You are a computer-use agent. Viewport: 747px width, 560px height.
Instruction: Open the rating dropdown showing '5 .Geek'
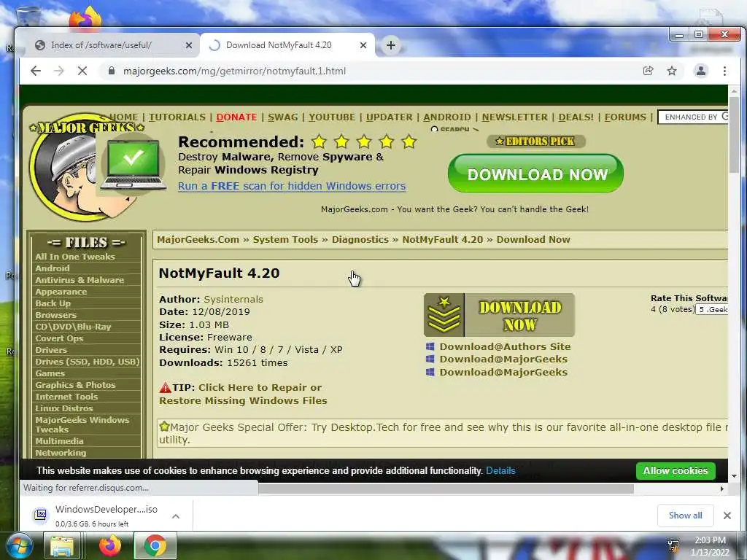pyautogui.click(x=712, y=309)
